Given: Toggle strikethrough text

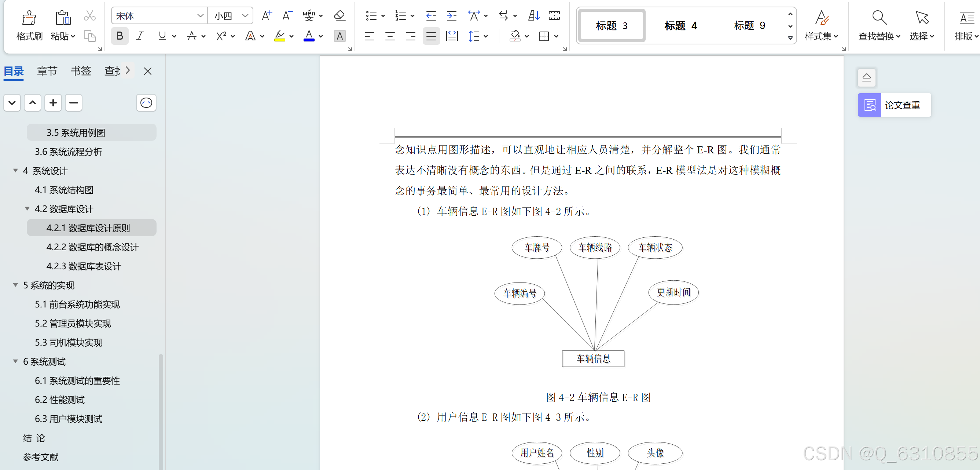Looking at the screenshot, I should [x=192, y=36].
